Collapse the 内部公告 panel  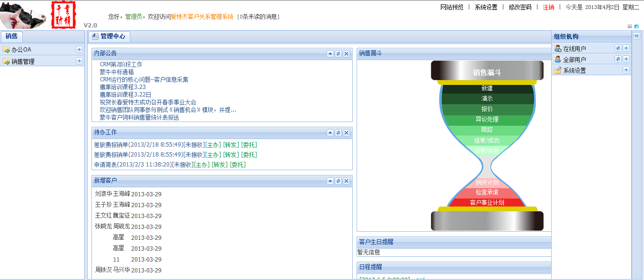(x=330, y=53)
